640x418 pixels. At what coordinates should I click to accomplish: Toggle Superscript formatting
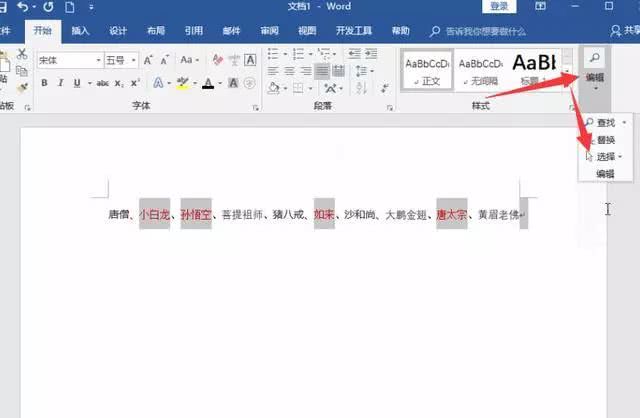pos(135,83)
